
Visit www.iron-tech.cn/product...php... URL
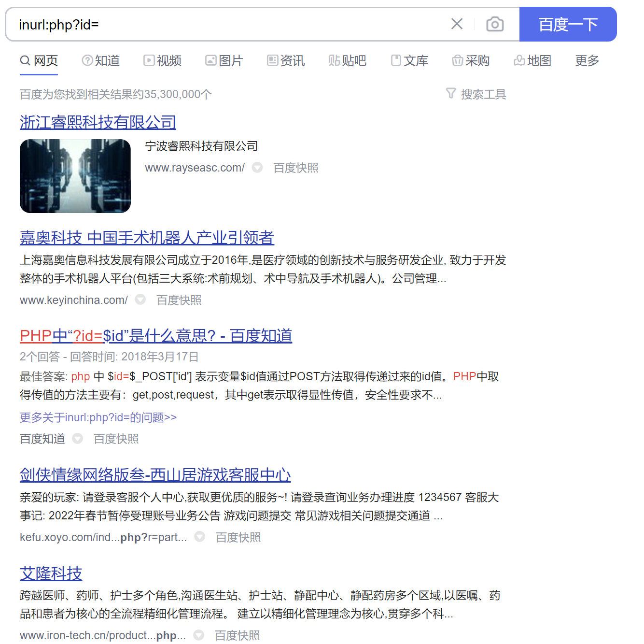click(103, 635)
